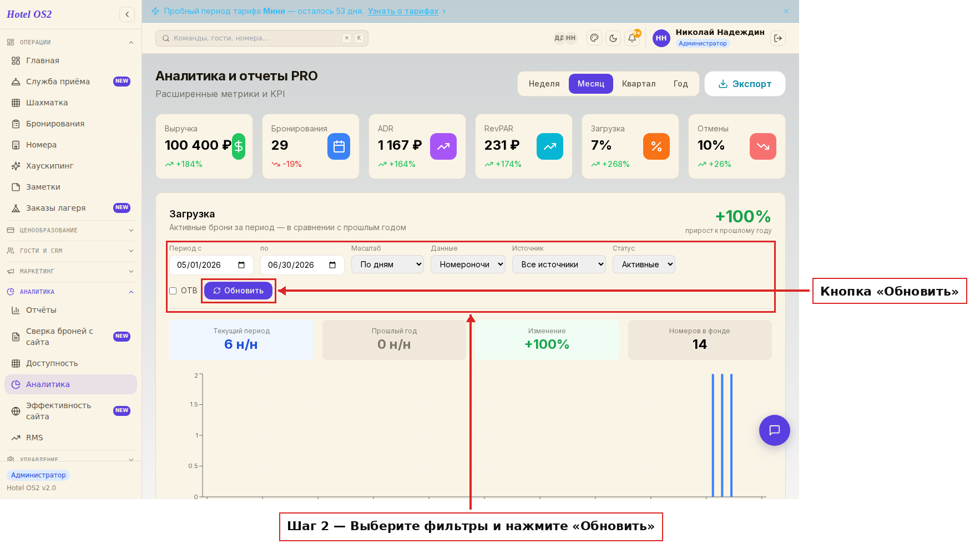The height and width of the screenshot is (554, 980).
Task: Expand the ГОСТИ И CRM section
Action: (x=70, y=251)
